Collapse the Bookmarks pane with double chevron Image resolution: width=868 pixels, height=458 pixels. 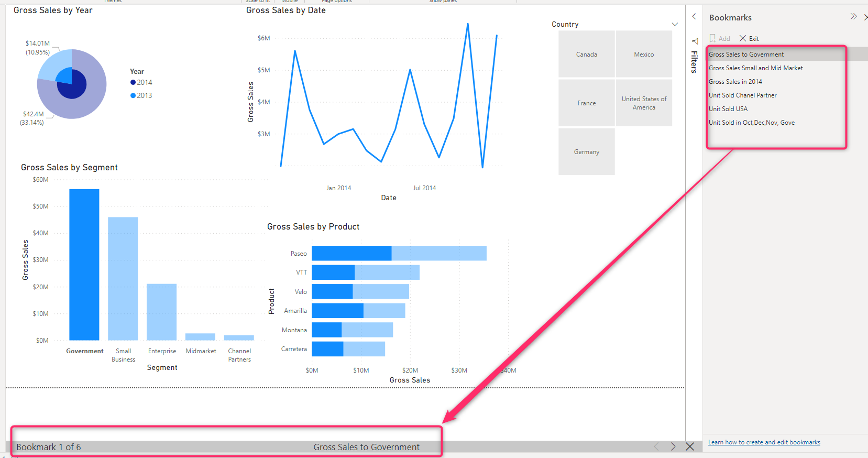853,17
